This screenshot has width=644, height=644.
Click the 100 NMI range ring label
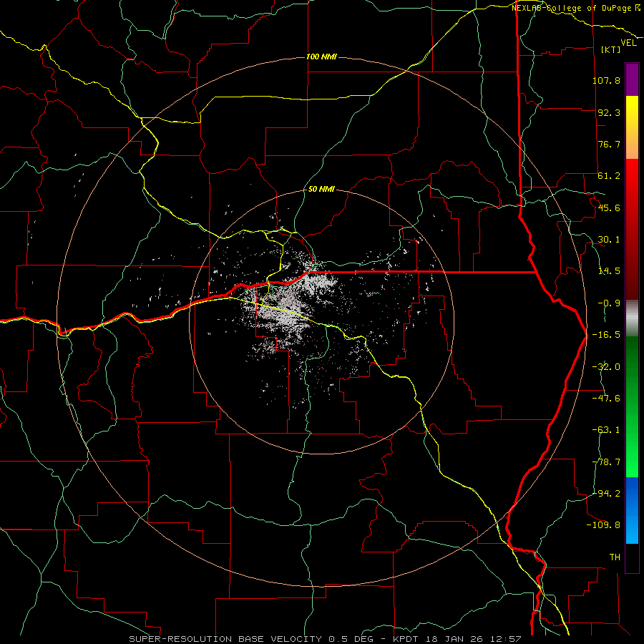click(x=321, y=57)
